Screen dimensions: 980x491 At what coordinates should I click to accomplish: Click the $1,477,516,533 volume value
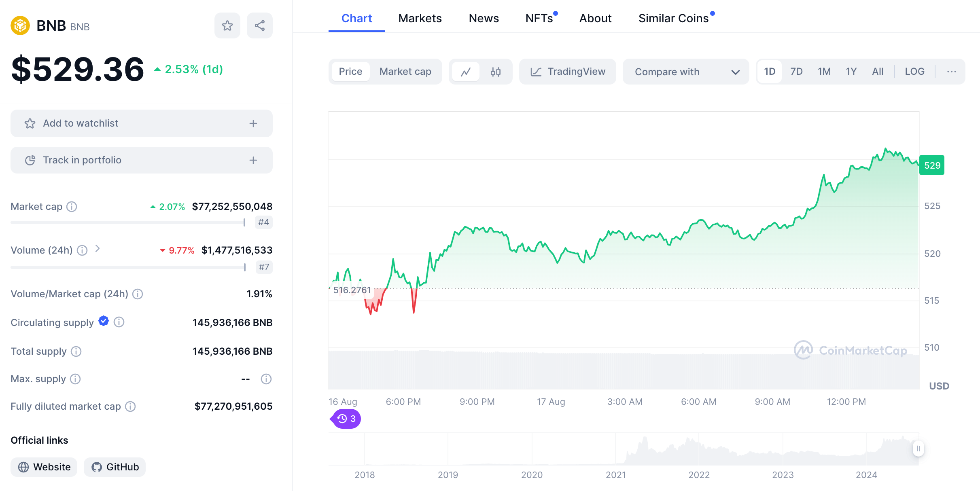coord(237,250)
